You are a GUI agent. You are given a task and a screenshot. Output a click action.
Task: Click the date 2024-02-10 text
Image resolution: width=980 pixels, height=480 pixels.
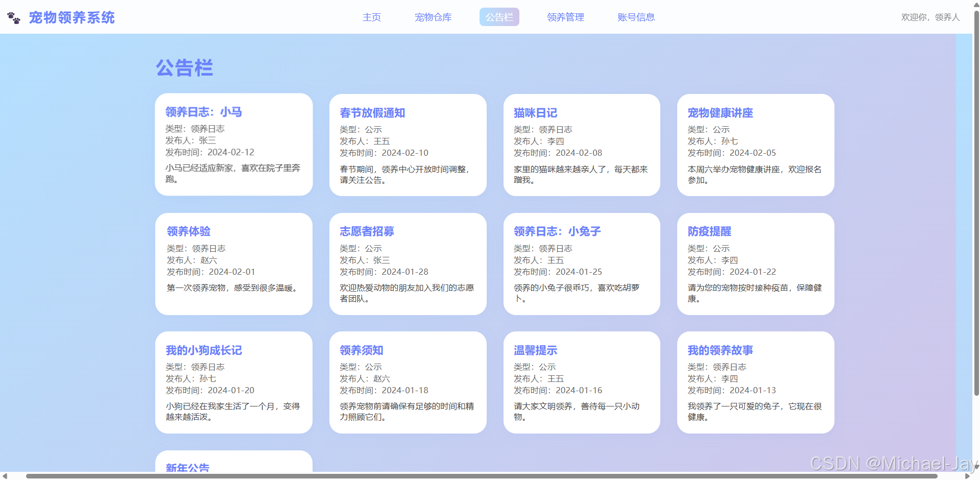(x=405, y=153)
